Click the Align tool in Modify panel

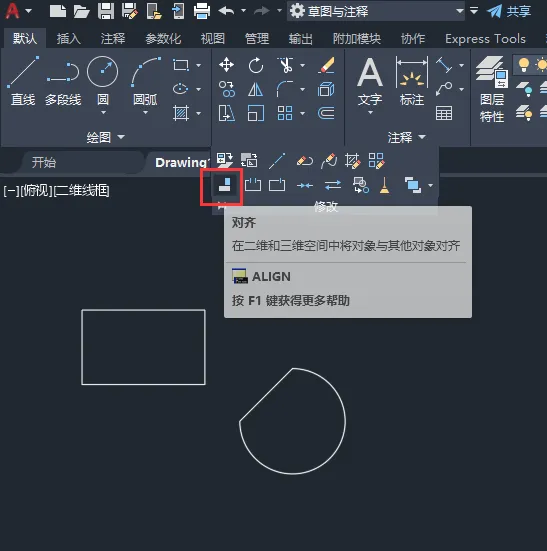tap(224, 185)
